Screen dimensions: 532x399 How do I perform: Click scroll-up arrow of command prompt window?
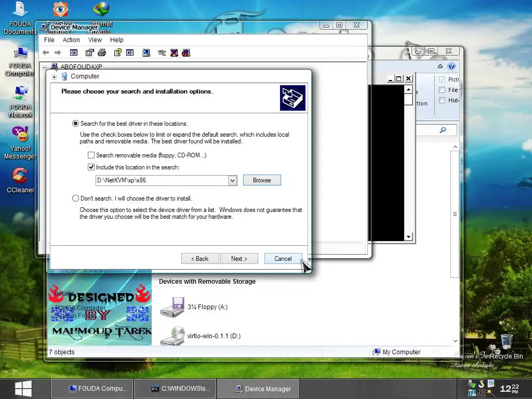pos(408,90)
